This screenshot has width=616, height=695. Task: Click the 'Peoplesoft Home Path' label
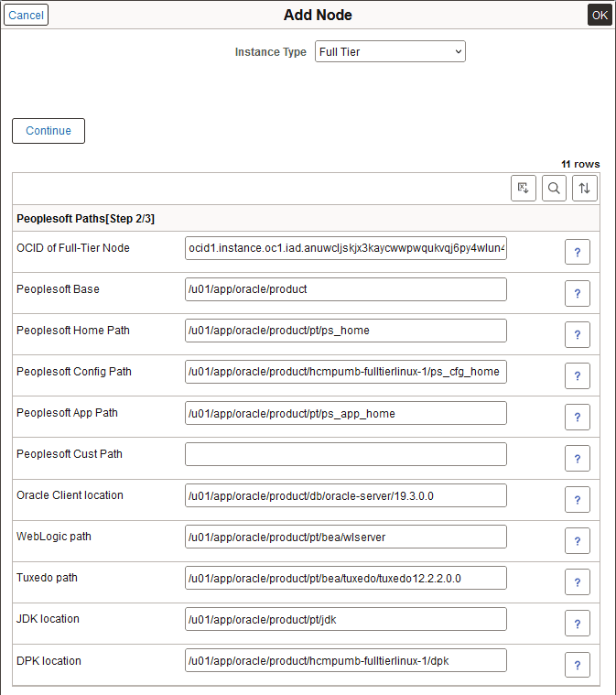[73, 331]
